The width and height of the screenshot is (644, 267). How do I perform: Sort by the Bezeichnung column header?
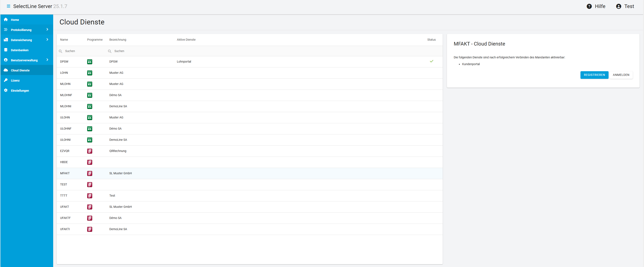pos(118,40)
